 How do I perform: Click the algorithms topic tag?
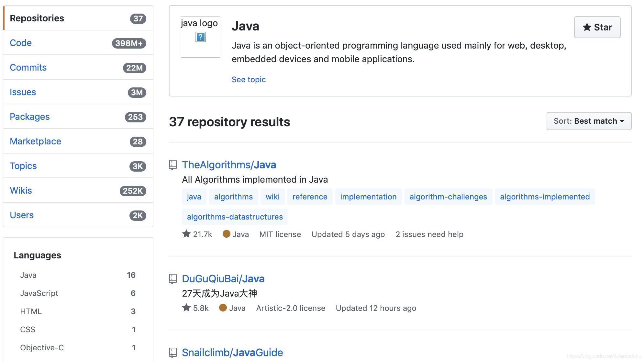click(233, 197)
